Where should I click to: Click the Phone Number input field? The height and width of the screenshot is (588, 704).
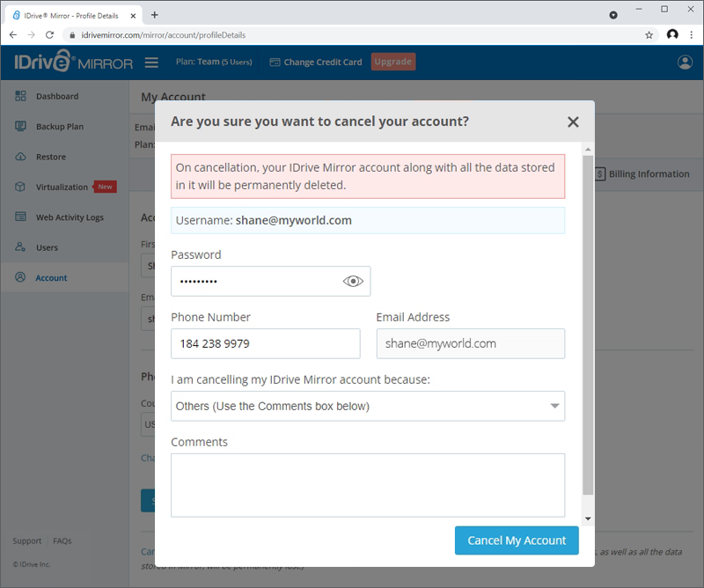click(266, 343)
